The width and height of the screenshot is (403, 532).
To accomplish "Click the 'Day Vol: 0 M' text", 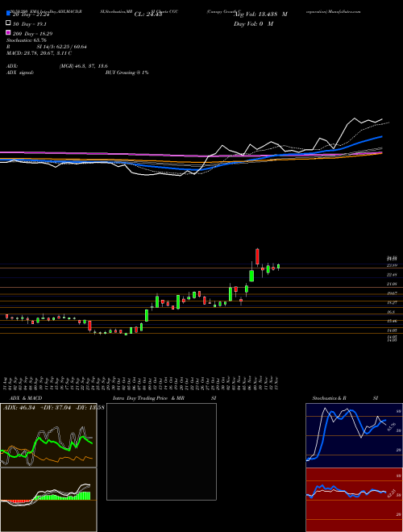I will pyautogui.click(x=253, y=23).
